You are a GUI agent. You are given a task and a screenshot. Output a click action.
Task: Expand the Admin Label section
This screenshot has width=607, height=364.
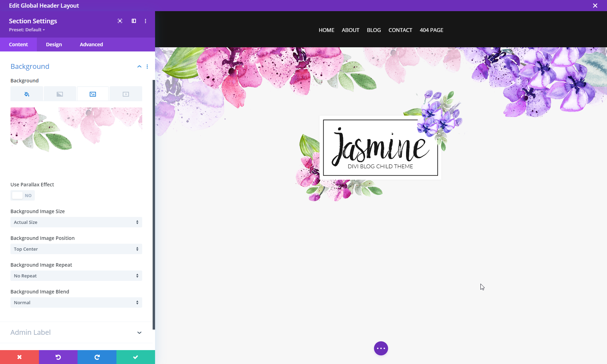click(x=139, y=333)
